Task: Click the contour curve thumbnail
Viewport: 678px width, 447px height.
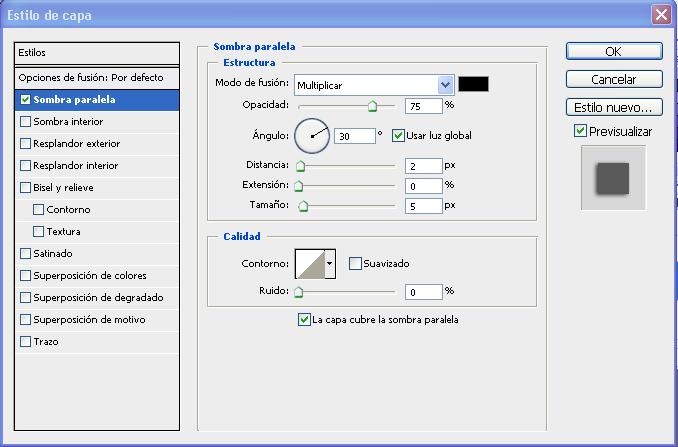Action: [309, 264]
